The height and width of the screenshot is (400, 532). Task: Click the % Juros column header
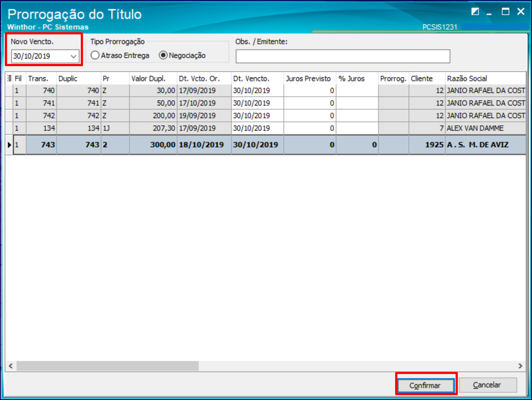pyautogui.click(x=357, y=79)
